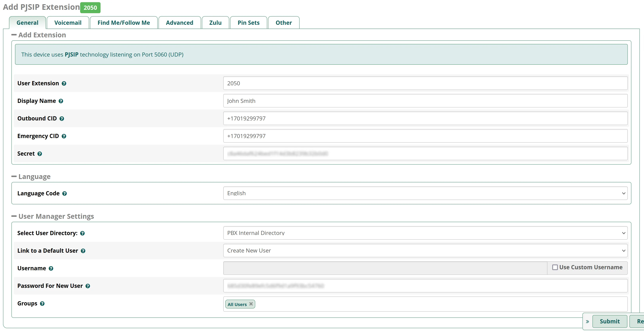Click the Display Name help icon
This screenshot has width=644, height=334.
61,101
